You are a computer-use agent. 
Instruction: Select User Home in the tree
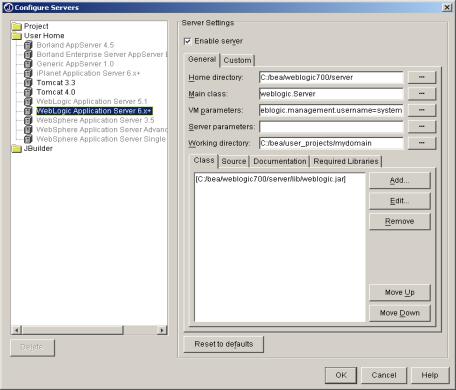pyautogui.click(x=44, y=36)
